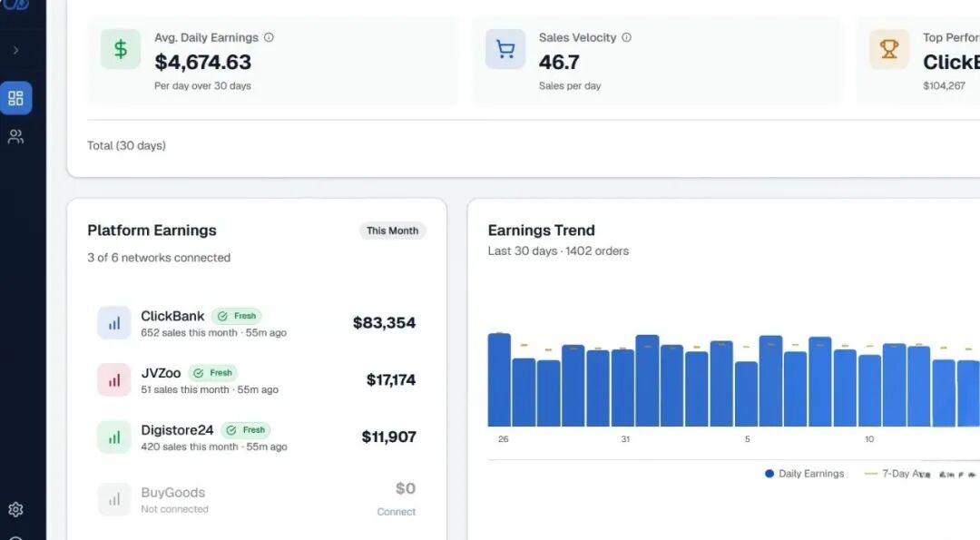
Task: Select the Digistore24 platform name
Action: tap(177, 430)
